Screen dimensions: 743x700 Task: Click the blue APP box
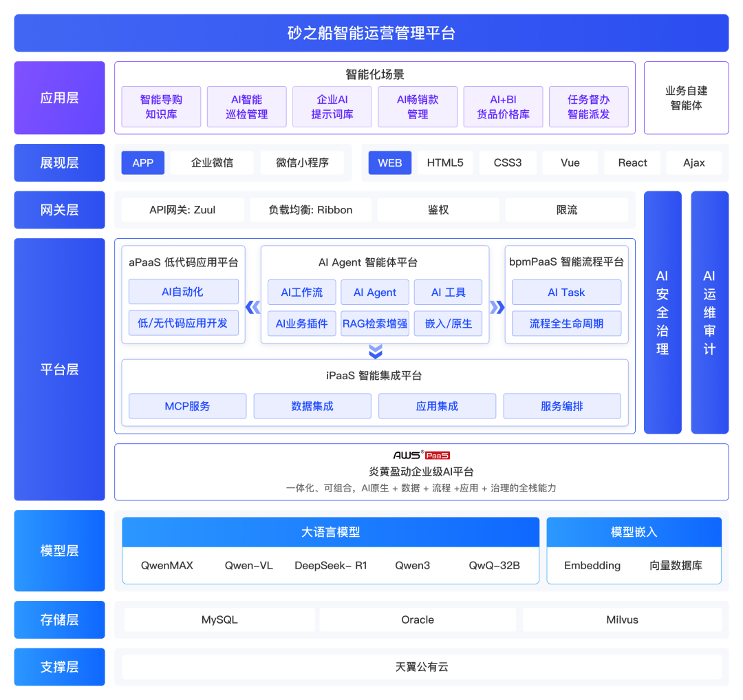pos(143,163)
